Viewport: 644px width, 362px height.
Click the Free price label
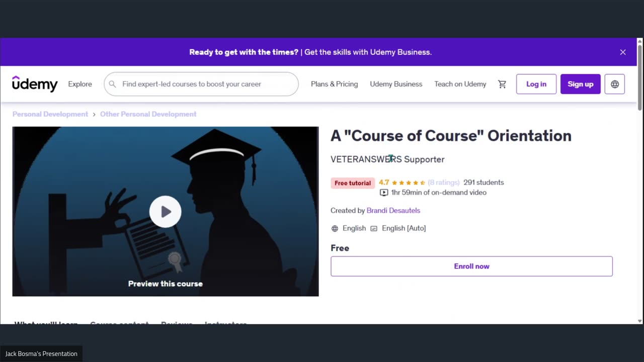(340, 248)
